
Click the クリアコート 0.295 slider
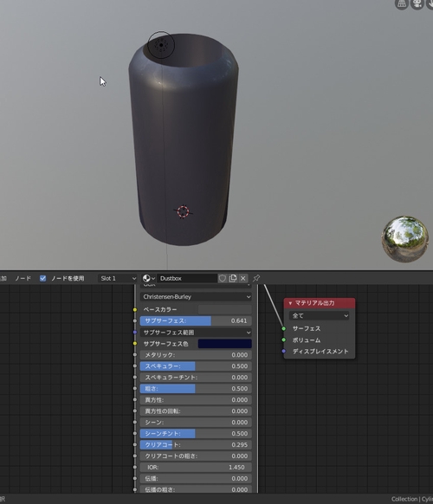[x=196, y=445]
